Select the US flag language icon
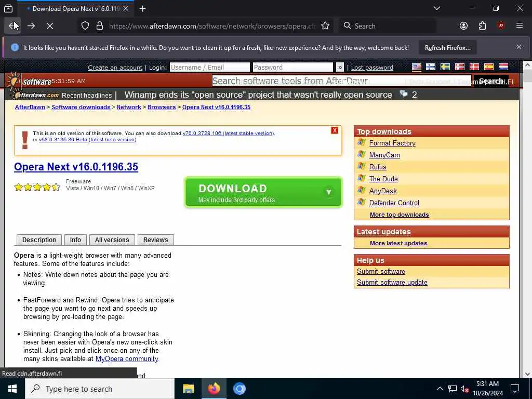Image resolution: width=532 pixels, height=399 pixels. [416, 67]
